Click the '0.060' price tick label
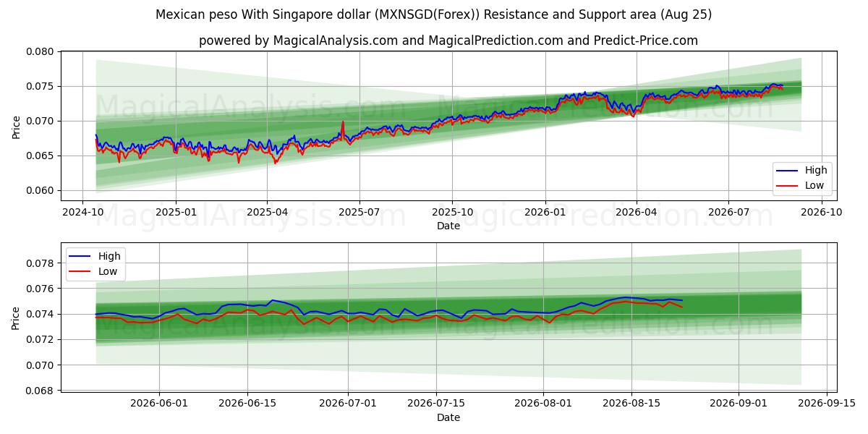The image size is (868, 434). point(41,191)
